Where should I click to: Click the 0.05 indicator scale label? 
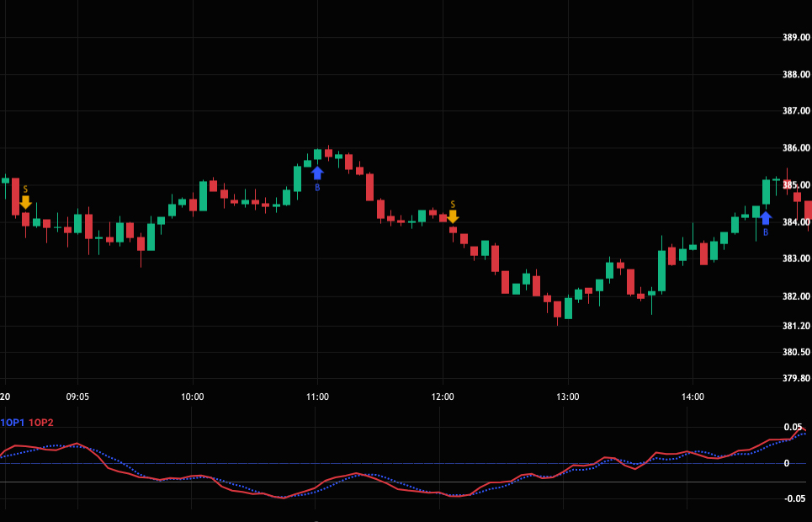(x=793, y=428)
